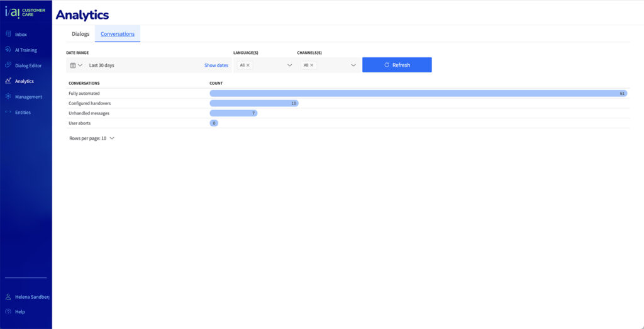Open AI Training via its sidebar icon
644x329 pixels.
coord(8,50)
